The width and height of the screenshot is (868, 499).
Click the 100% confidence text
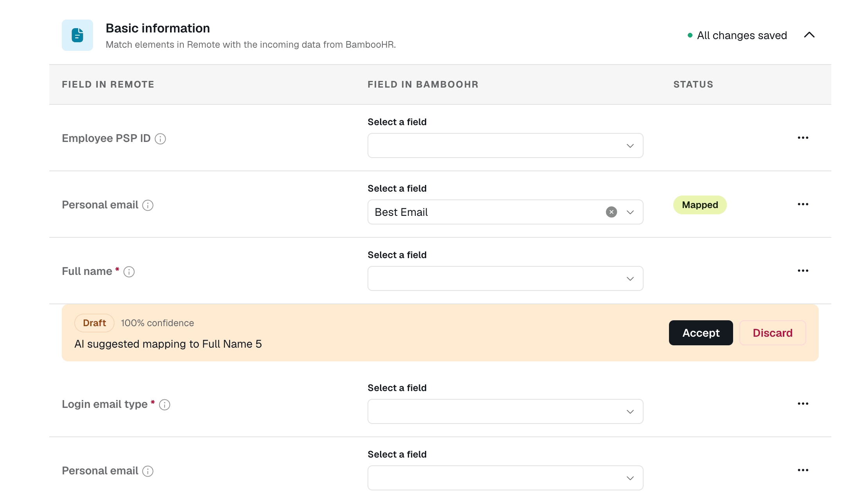coord(157,323)
